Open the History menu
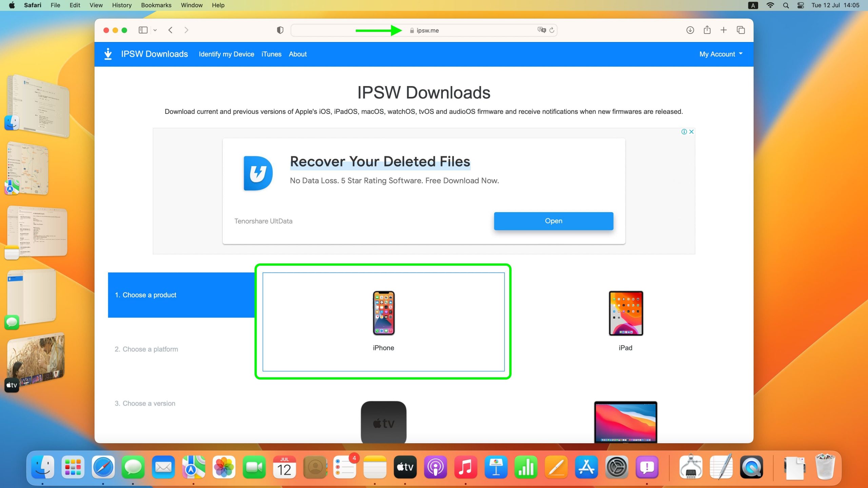Viewport: 868px width, 488px height. click(x=122, y=5)
